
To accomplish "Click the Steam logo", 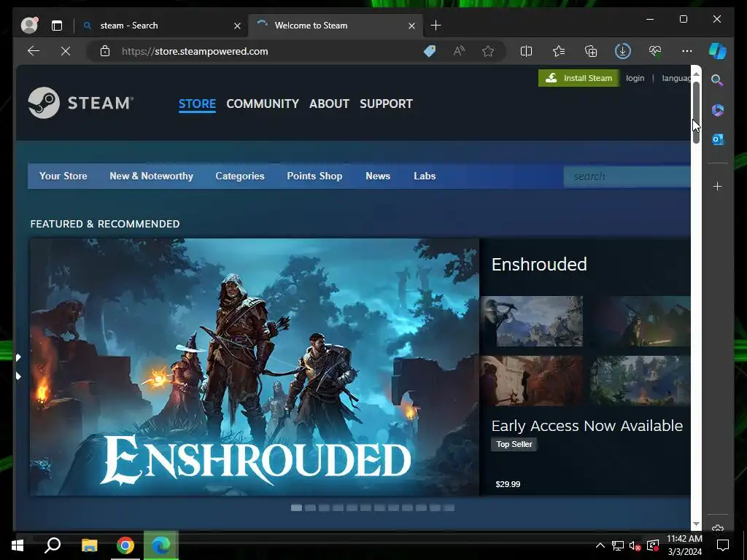I will pyautogui.click(x=80, y=102).
